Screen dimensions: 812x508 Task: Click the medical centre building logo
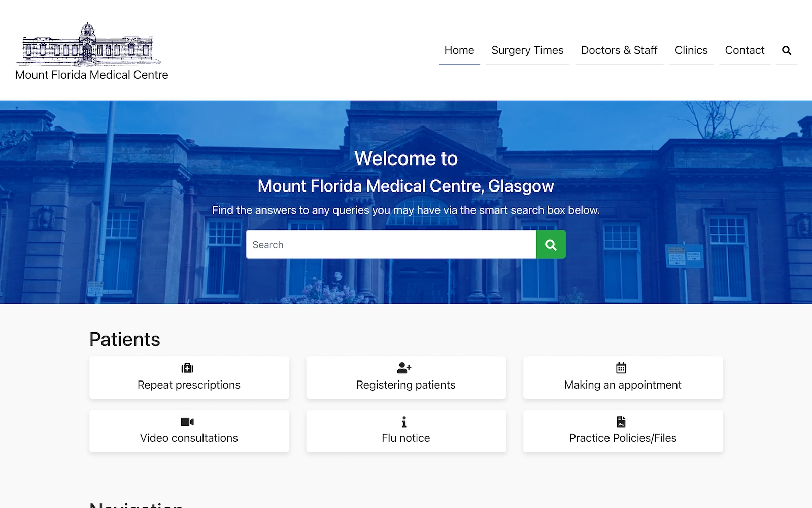pos(89,45)
